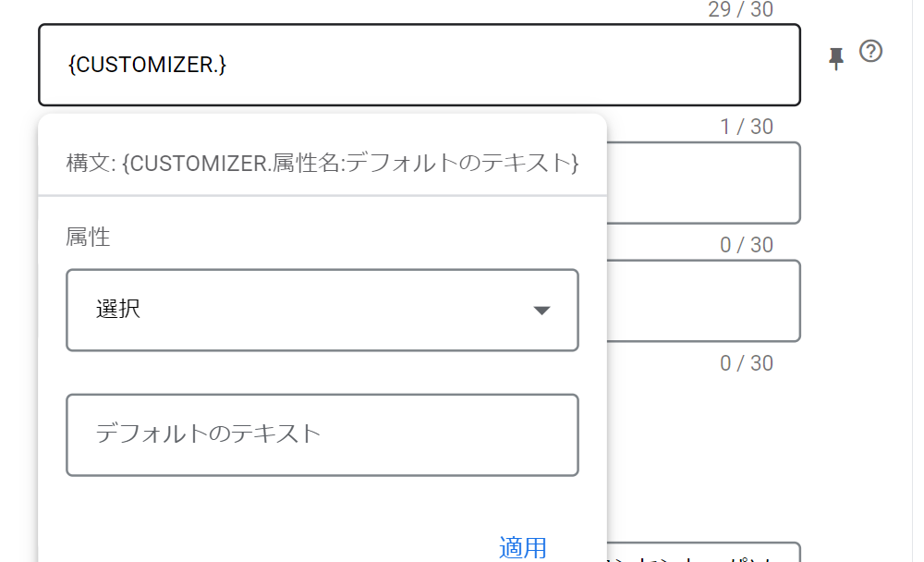Click the 1 / 30 character counter
924x562 pixels.
(x=747, y=127)
